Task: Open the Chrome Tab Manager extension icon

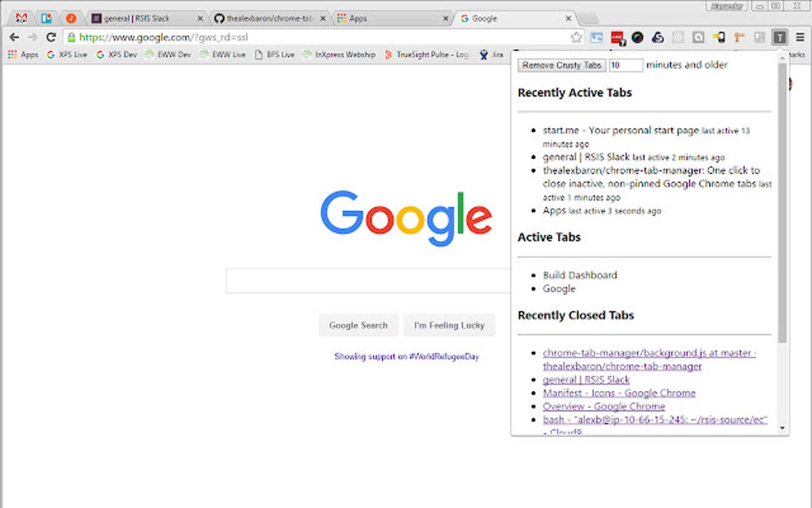Action: (781, 36)
